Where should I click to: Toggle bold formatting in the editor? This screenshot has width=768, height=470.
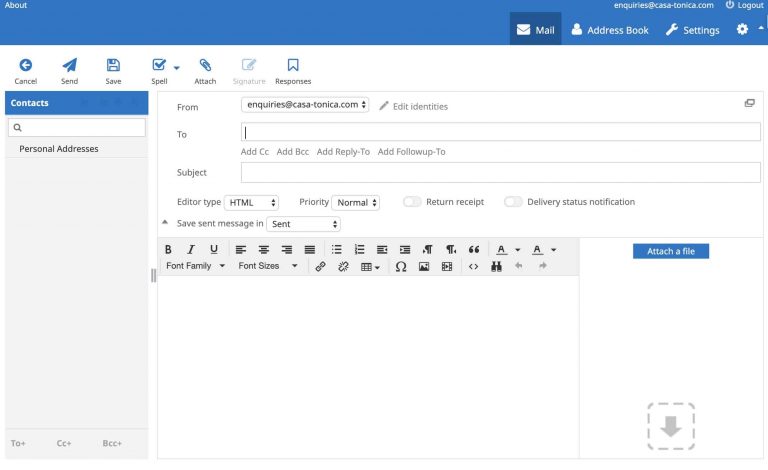pos(168,250)
